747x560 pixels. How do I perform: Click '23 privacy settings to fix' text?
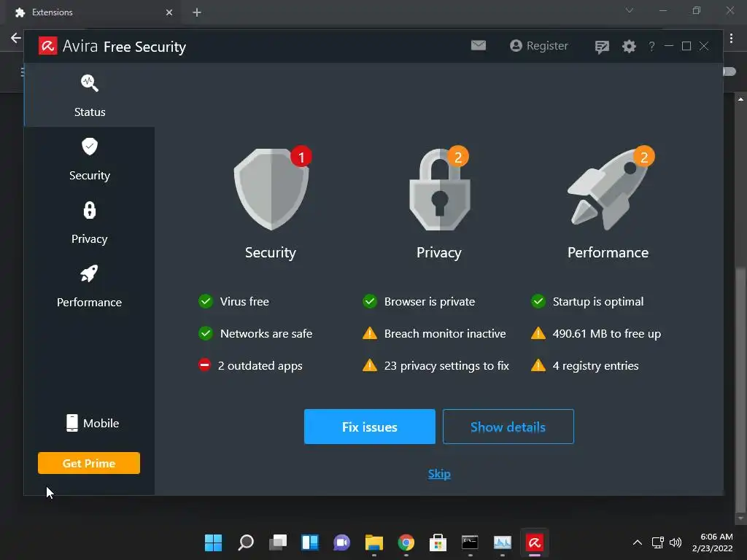pyautogui.click(x=446, y=366)
